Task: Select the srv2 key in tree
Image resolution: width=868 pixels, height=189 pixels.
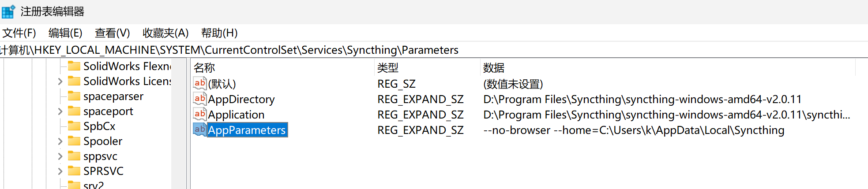Action: tap(93, 185)
